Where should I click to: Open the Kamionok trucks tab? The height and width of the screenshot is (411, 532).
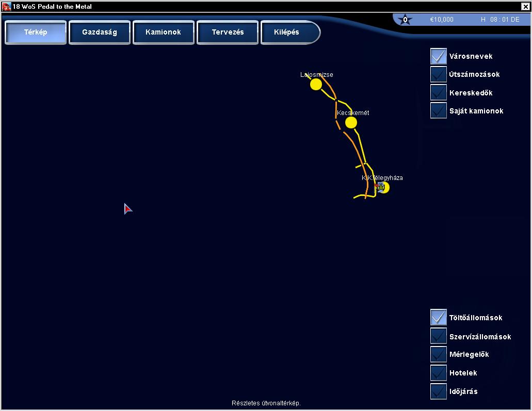[164, 32]
